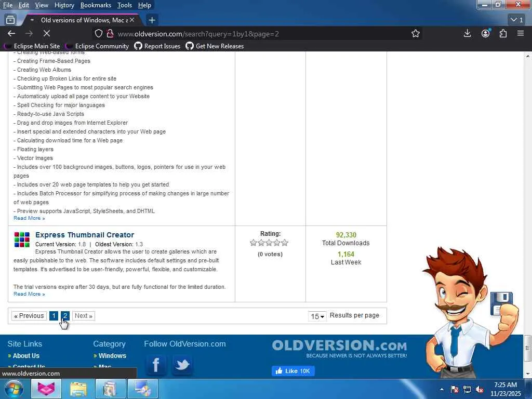
Task: Show hidden system tray icons
Action: click(x=442, y=390)
